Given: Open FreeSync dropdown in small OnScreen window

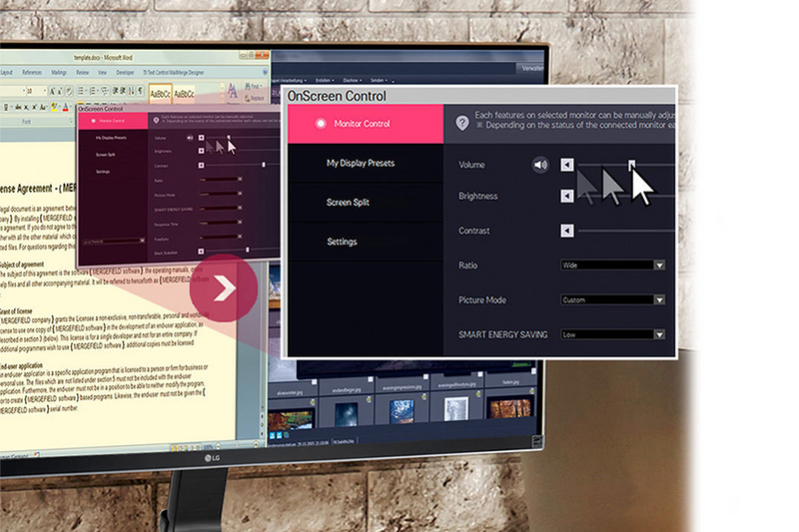Looking at the screenshot, I should (220, 237).
